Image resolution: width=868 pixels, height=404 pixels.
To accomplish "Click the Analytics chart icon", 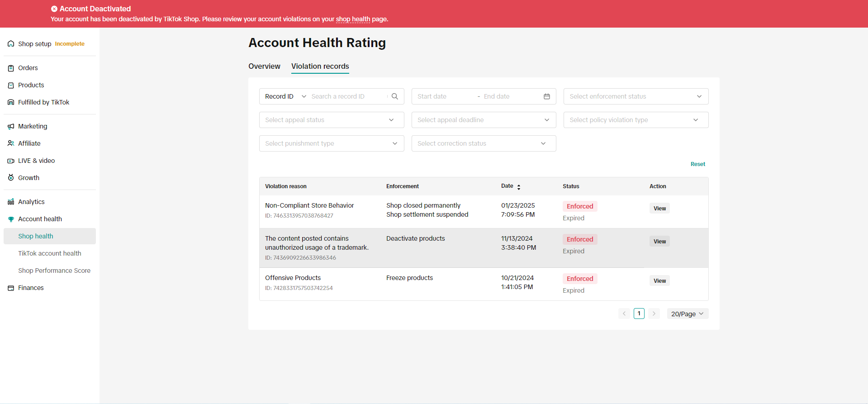I will point(11,202).
